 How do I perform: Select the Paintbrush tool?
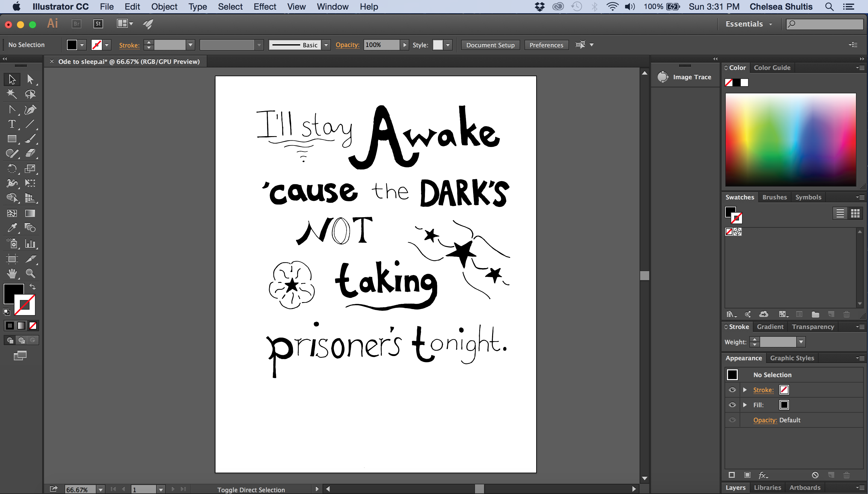click(30, 139)
